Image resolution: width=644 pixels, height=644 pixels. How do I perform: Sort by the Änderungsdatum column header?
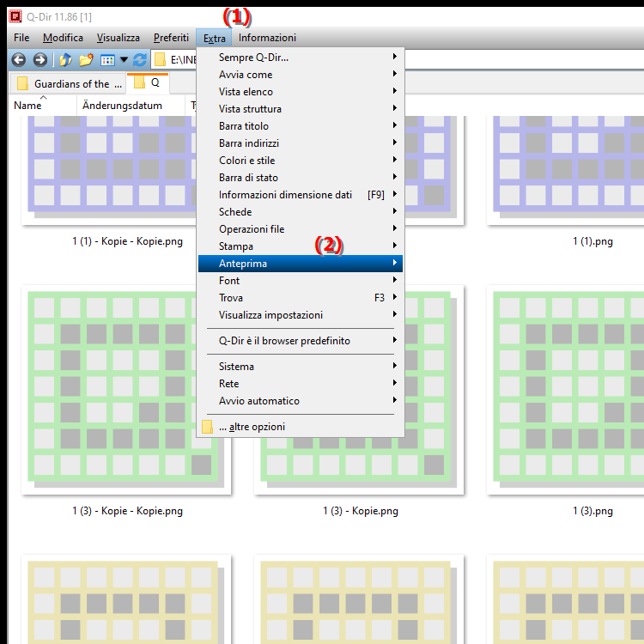[131, 105]
